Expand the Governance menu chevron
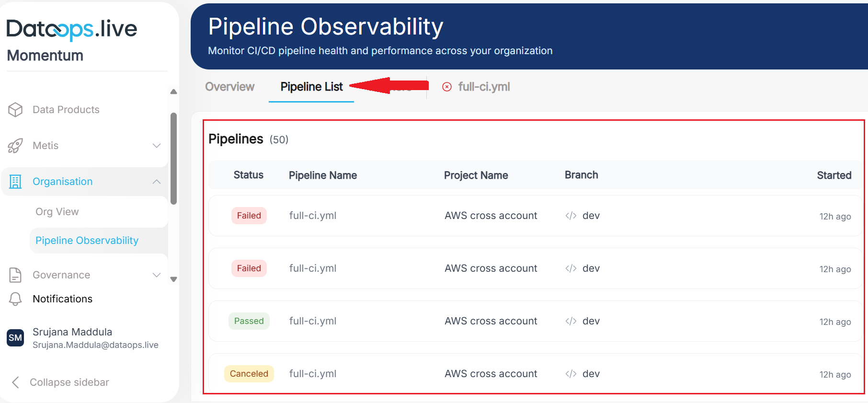868x403 pixels. click(157, 275)
